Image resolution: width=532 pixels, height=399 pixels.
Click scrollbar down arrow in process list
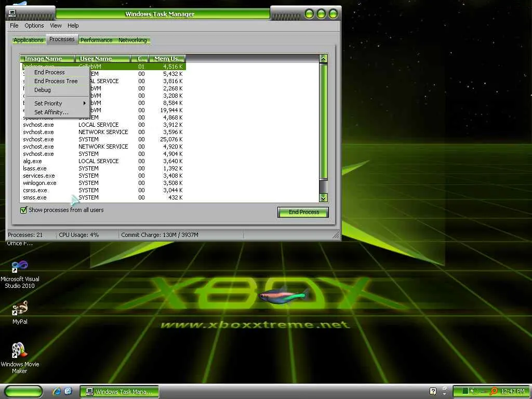coord(323,197)
